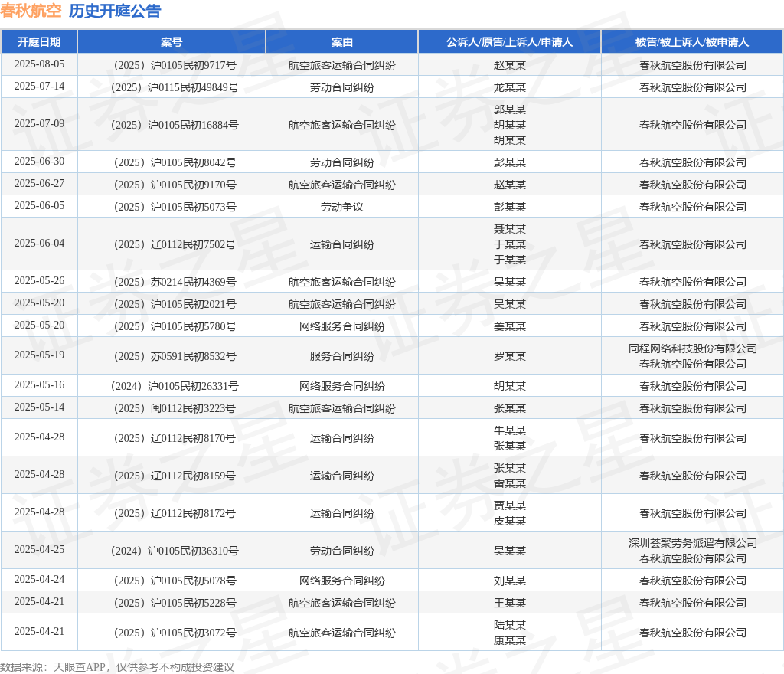Select plaintiff name 郭某某

point(509,110)
